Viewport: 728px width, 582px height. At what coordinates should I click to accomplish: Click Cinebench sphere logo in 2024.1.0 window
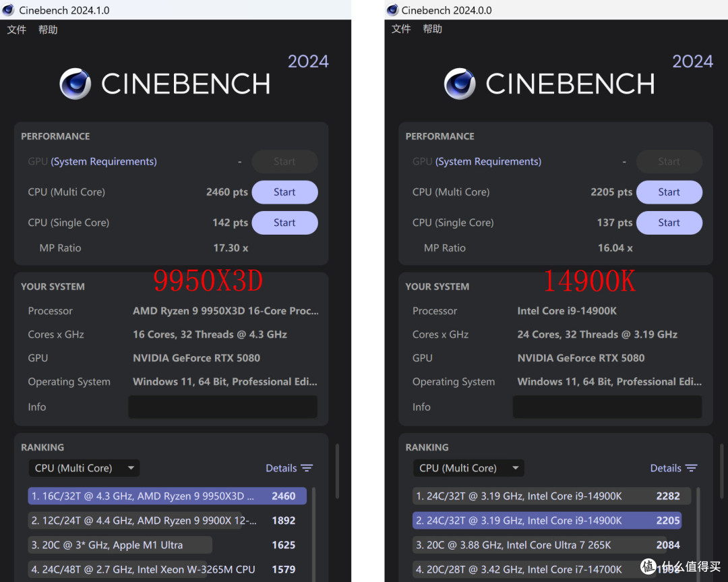(x=75, y=84)
